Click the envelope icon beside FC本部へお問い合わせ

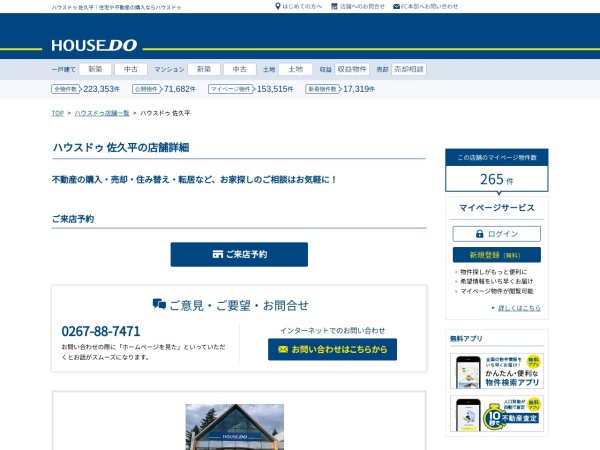pyautogui.click(x=396, y=7)
